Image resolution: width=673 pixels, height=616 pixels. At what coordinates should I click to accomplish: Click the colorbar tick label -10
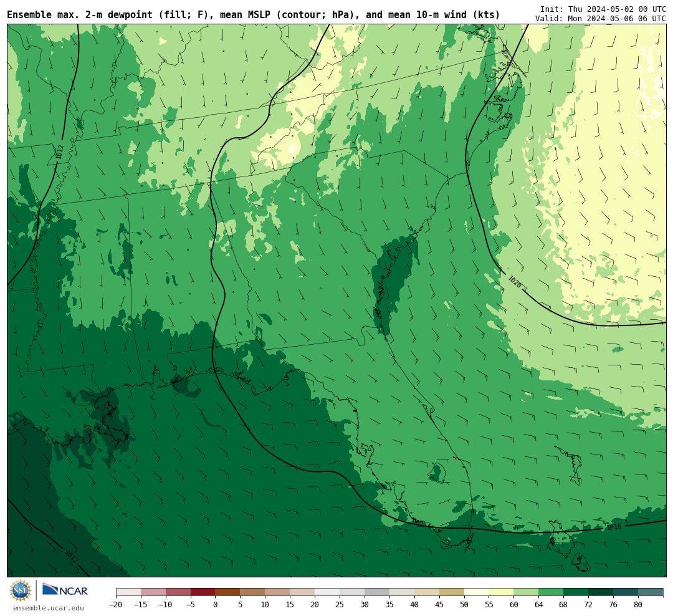click(x=165, y=605)
